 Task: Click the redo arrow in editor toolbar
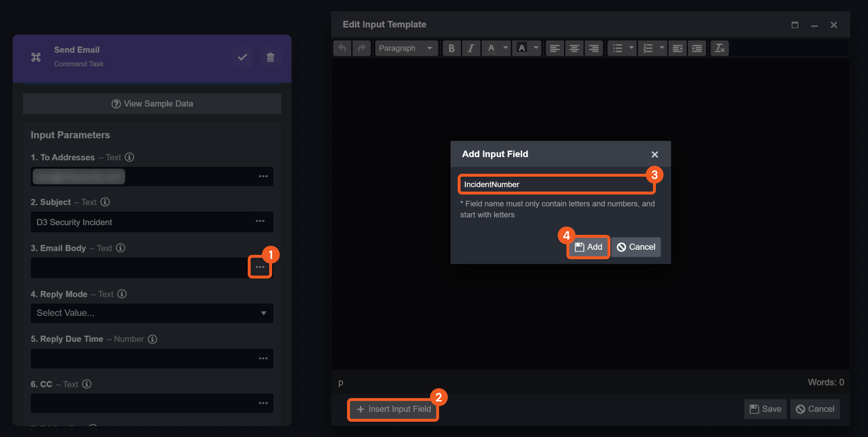(x=361, y=48)
